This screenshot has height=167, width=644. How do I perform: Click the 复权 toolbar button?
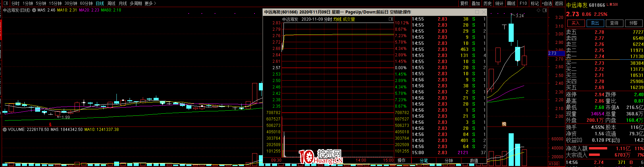[464, 3]
